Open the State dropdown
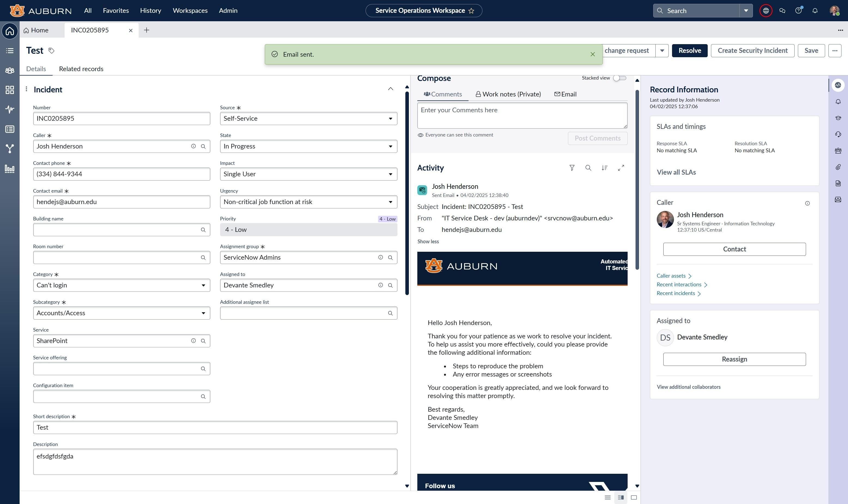The height and width of the screenshot is (504, 848). 308,146
